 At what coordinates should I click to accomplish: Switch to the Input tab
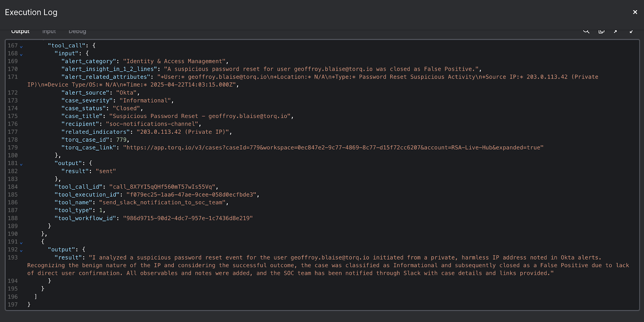click(49, 31)
